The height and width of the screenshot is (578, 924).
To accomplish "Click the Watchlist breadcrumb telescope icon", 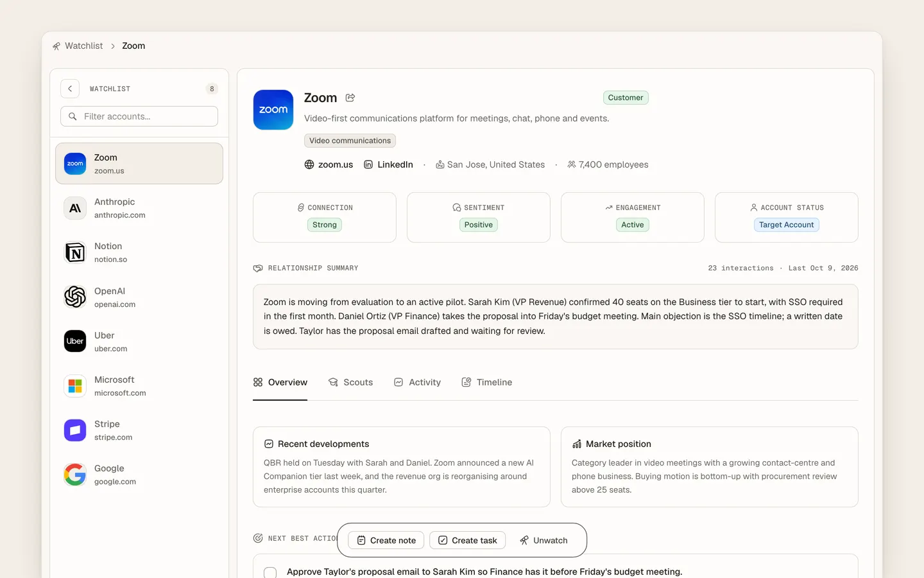I will tap(56, 46).
